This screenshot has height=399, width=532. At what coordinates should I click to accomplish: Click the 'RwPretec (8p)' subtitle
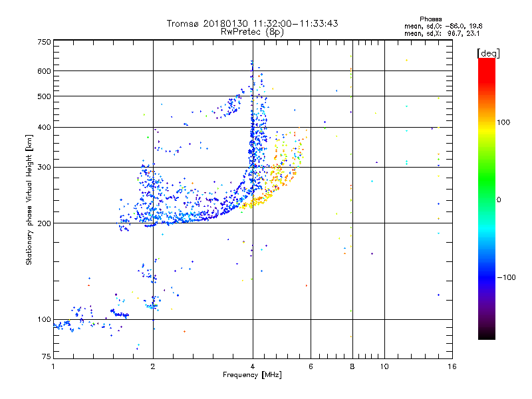(x=252, y=32)
